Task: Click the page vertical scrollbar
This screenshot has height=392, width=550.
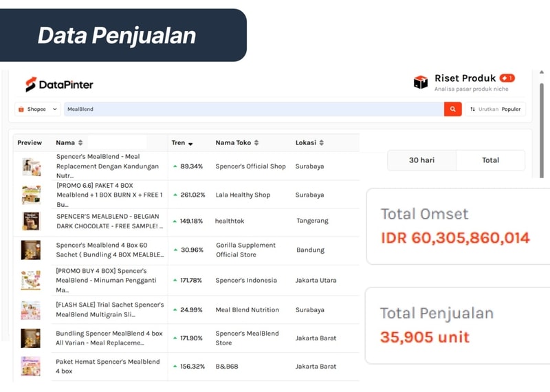Action: 541,131
